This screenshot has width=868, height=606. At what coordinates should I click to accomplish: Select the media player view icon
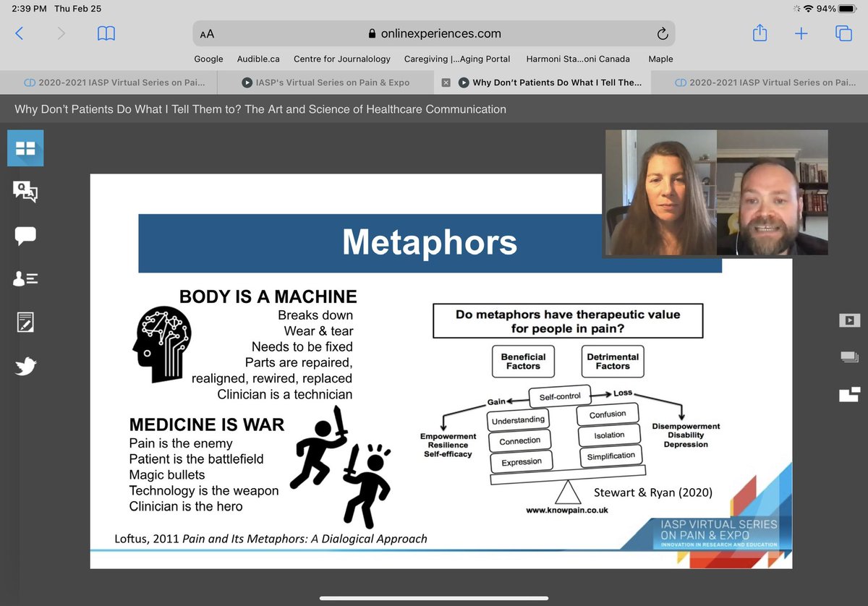[x=849, y=320]
